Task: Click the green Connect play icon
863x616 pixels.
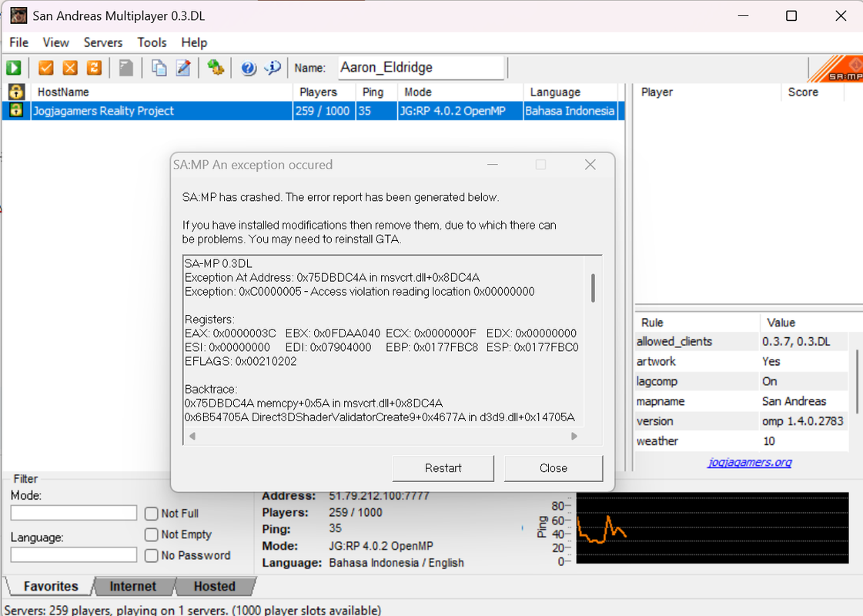Action: [x=14, y=68]
